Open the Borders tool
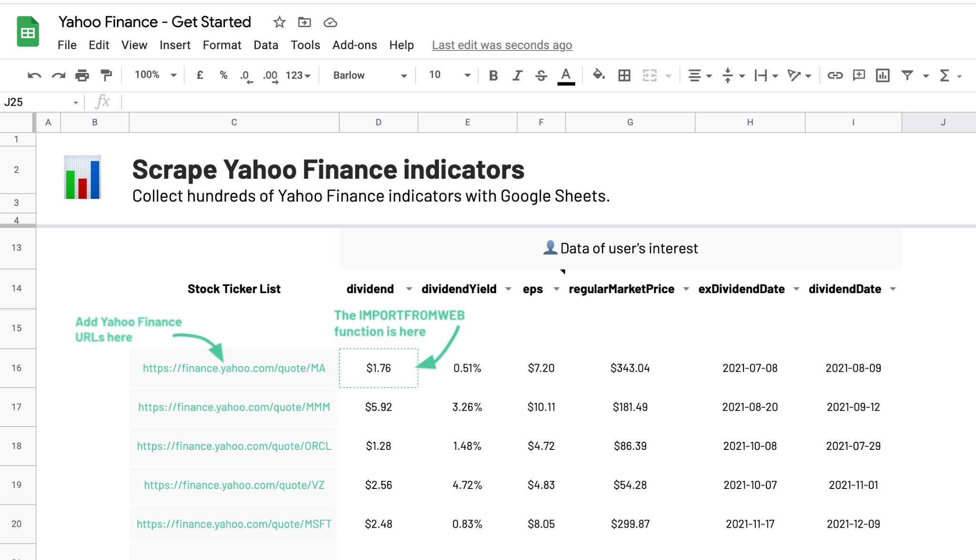This screenshot has width=976, height=560. (x=624, y=75)
